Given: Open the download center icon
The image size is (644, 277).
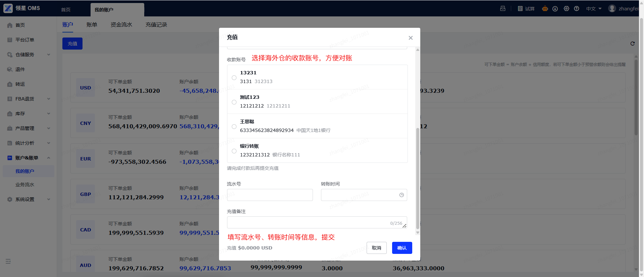Looking at the screenshot, I should click(x=555, y=8).
